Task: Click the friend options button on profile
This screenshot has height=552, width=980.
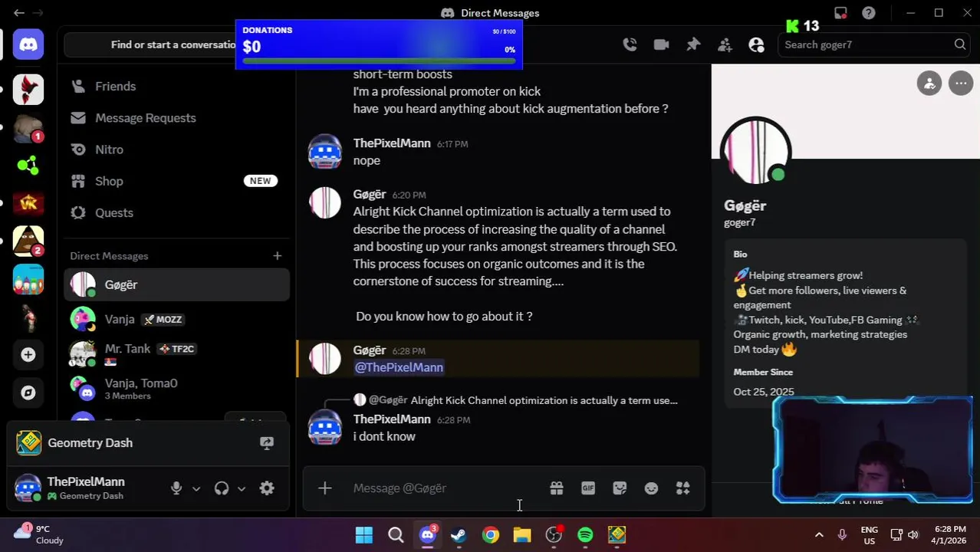Action: click(929, 84)
